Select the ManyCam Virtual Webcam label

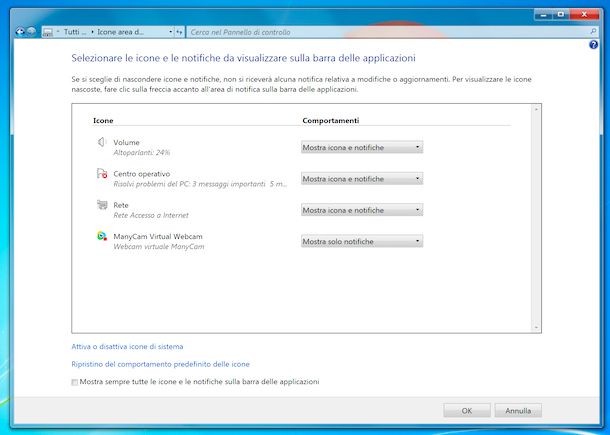(x=158, y=236)
